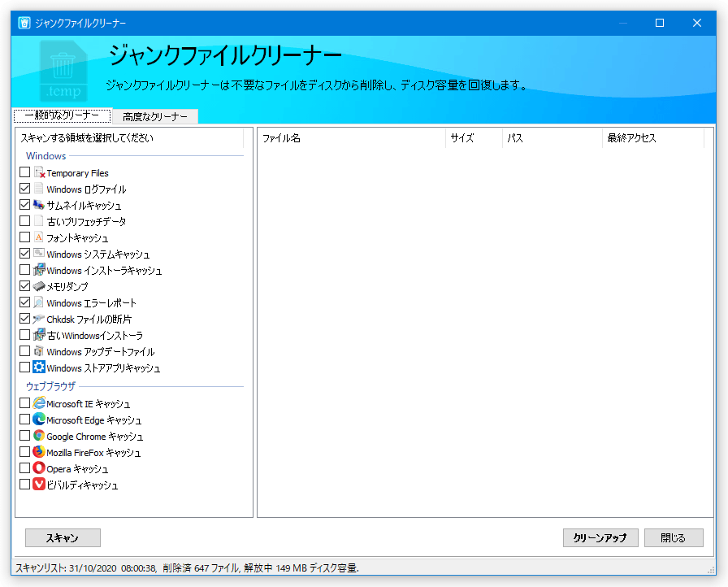
Task: Click the Windows ログファイル document icon
Action: pyautogui.click(x=39, y=189)
